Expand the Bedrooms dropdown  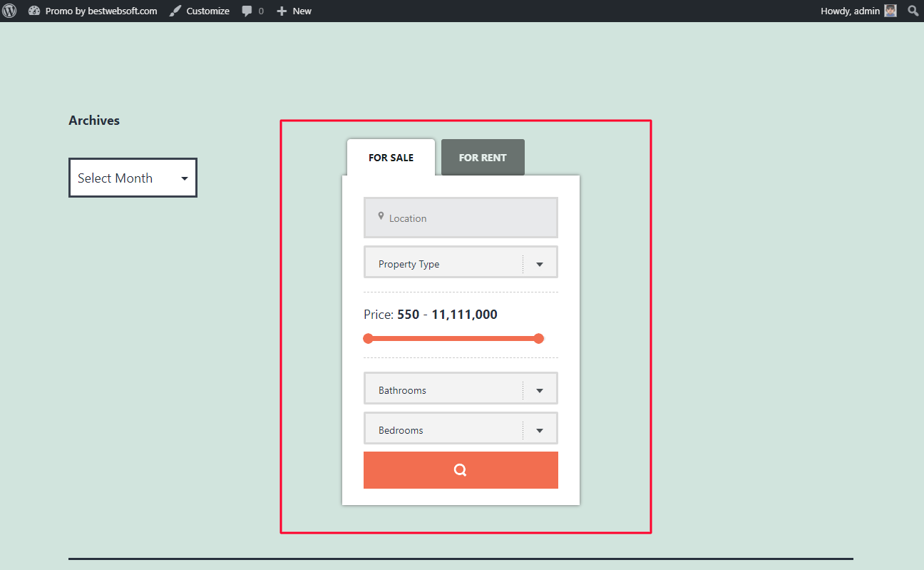[461, 428]
